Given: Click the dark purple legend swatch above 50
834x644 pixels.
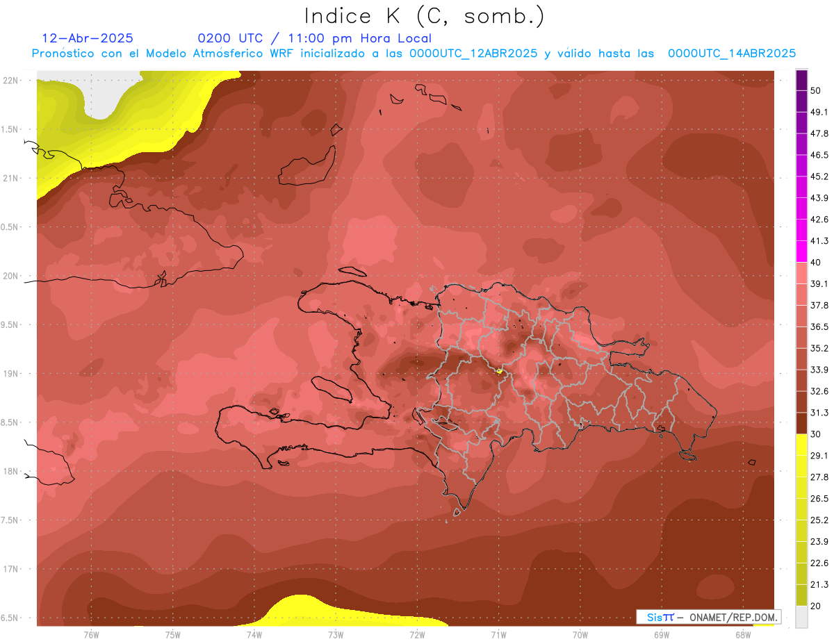Looking at the screenshot, I should coord(801,80).
